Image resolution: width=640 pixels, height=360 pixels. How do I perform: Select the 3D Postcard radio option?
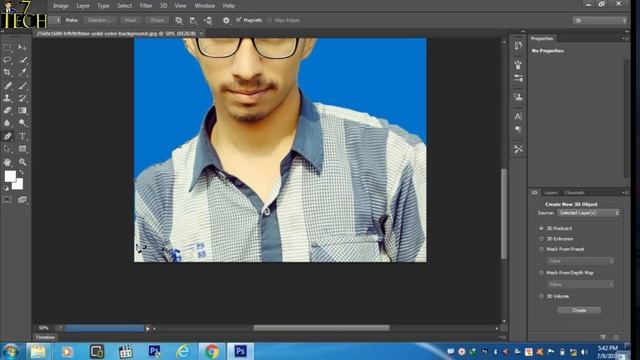coord(542,228)
